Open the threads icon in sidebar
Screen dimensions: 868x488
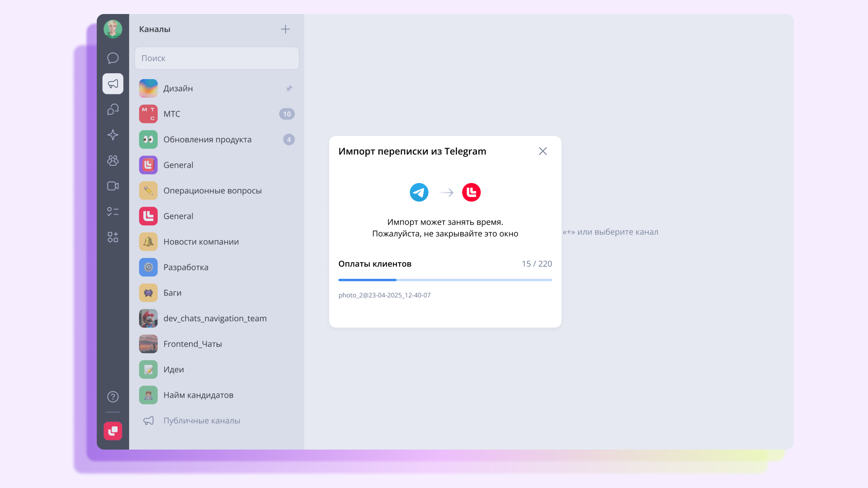tap(113, 109)
